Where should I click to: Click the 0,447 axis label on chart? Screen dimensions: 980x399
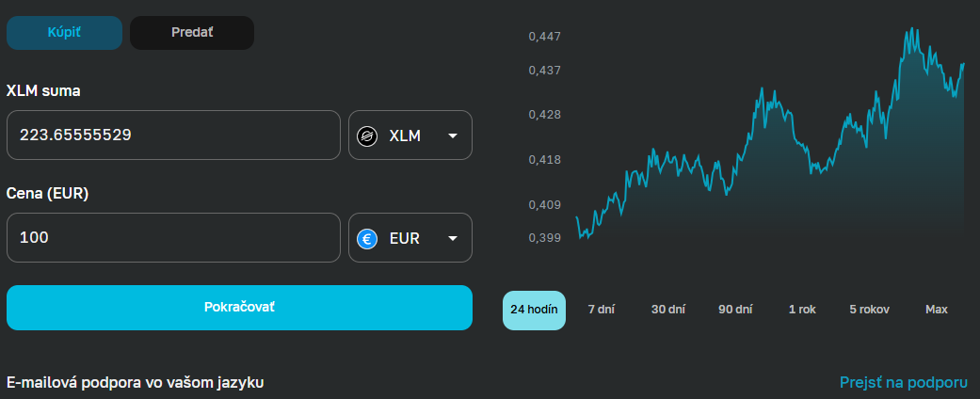point(545,37)
